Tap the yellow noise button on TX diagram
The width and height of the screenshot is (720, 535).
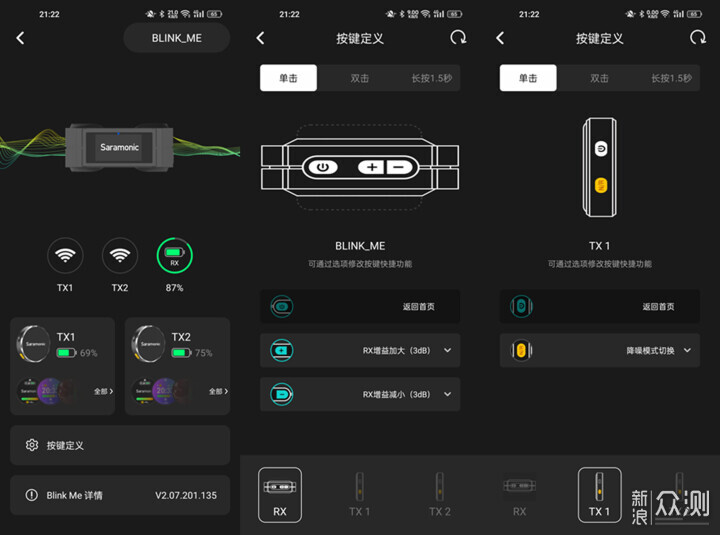[601, 186]
